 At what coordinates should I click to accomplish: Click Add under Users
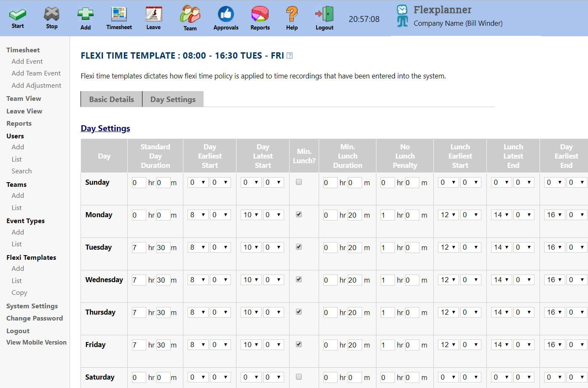coord(18,147)
